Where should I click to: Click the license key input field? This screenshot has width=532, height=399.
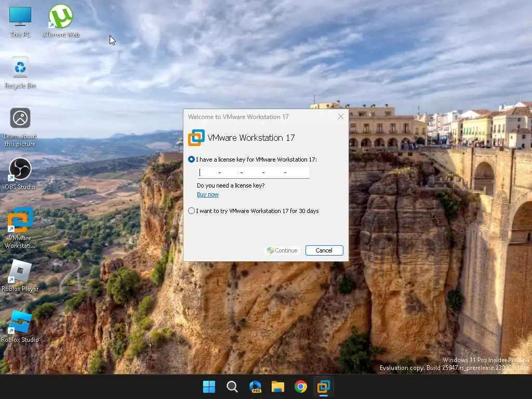pos(254,172)
